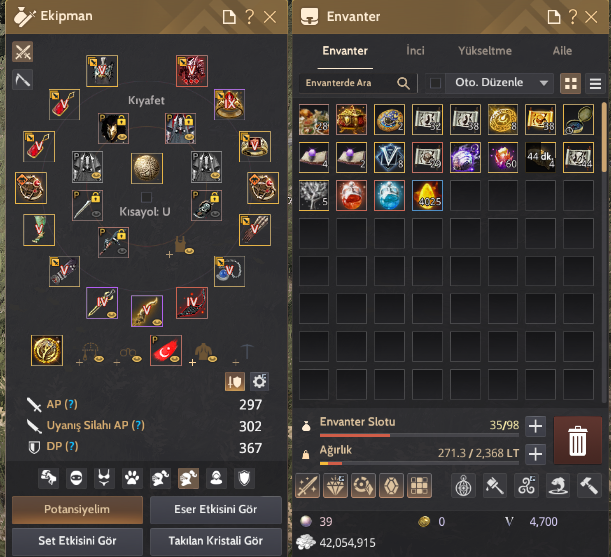Screen dimensions: 611x557
Task: Click the magnifier search icon in inventory
Action: (x=403, y=83)
